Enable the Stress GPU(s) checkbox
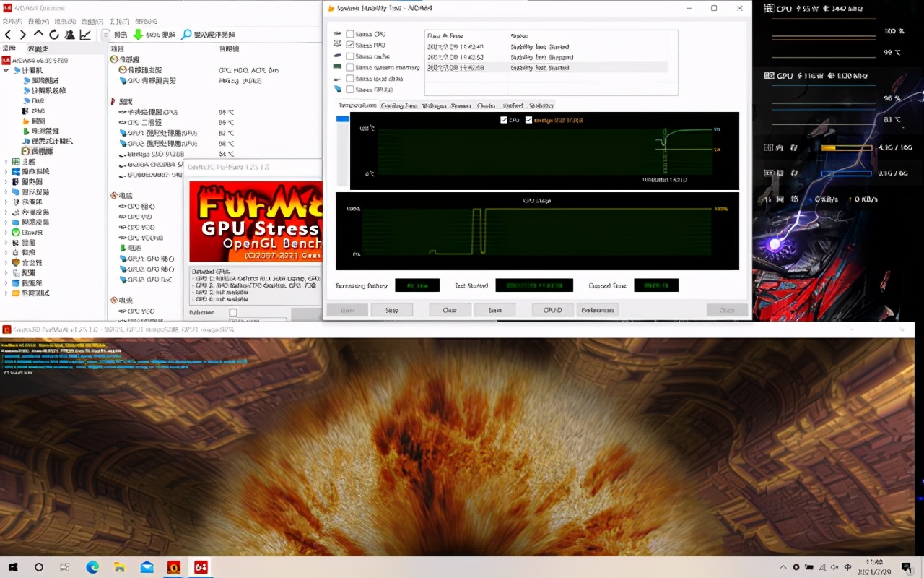Screen dimensions: 924x578 tap(350, 90)
